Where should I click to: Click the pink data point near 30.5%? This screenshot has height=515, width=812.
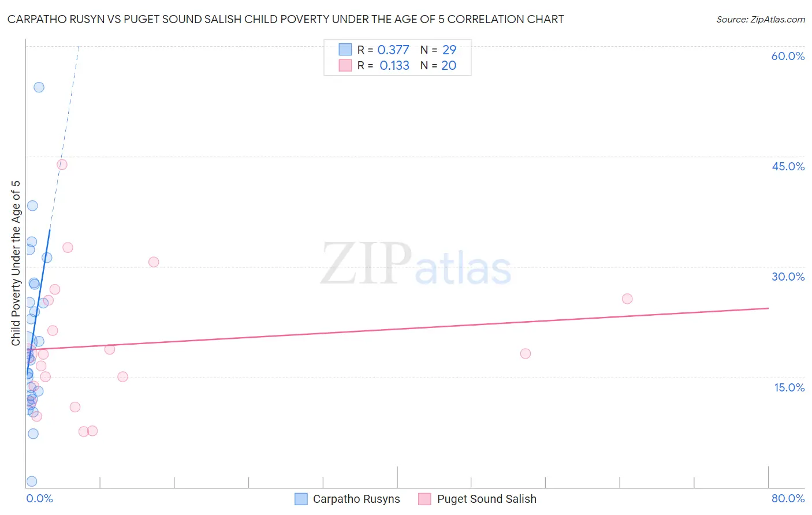tap(154, 262)
